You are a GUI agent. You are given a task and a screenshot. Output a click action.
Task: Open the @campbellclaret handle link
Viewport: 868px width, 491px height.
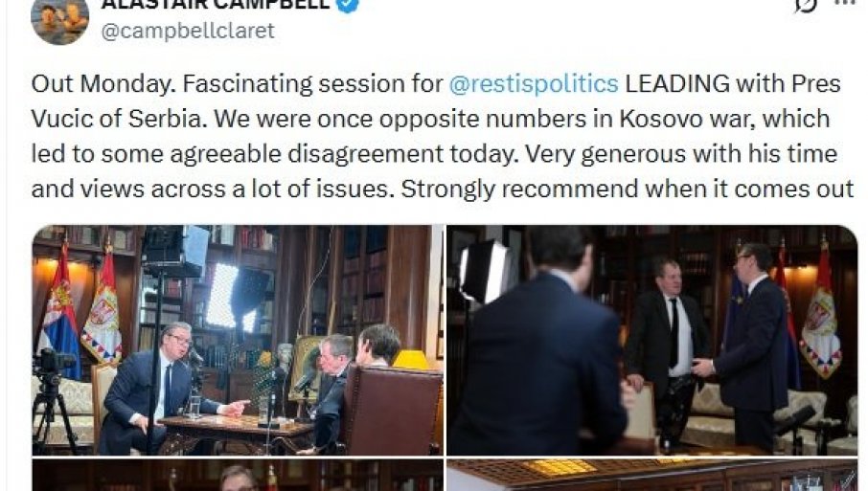click(188, 31)
